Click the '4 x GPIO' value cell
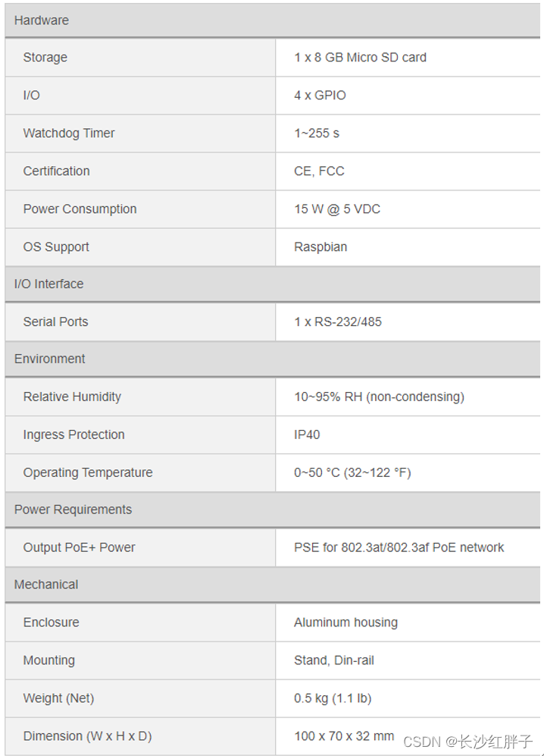Screen dimensions: 544x756 (320, 96)
